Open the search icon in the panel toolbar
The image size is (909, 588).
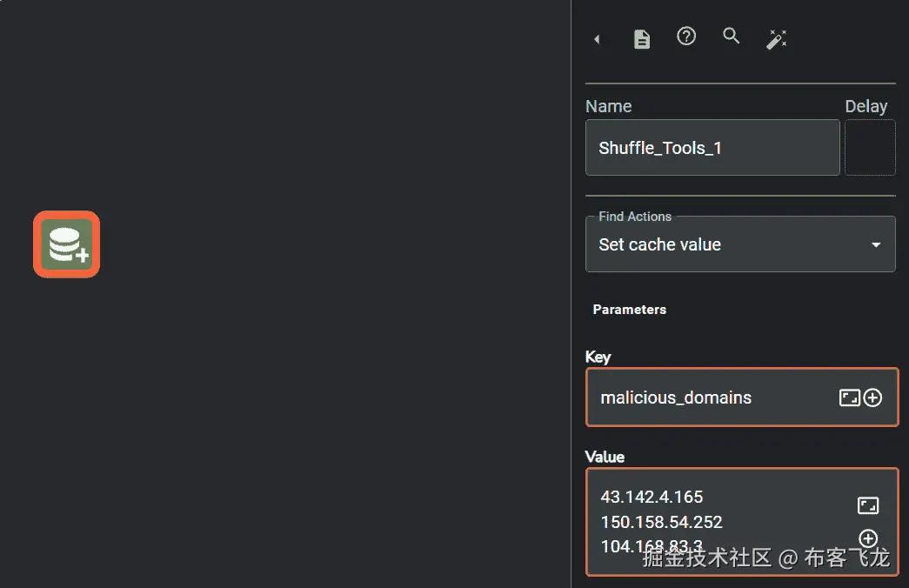tap(731, 37)
